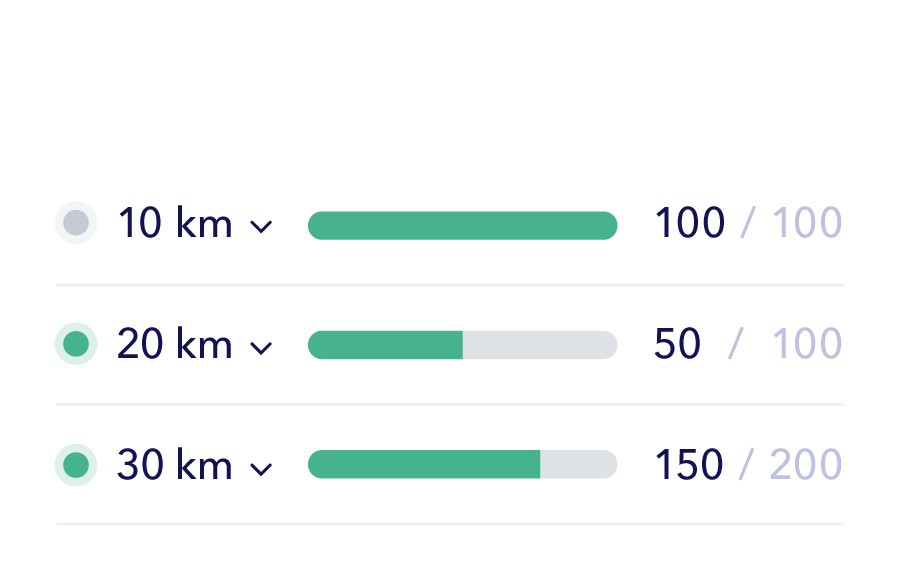Viewport: 900px width, 570px height.
Task: Toggle the green status dot for 30 km
Action: point(76,465)
